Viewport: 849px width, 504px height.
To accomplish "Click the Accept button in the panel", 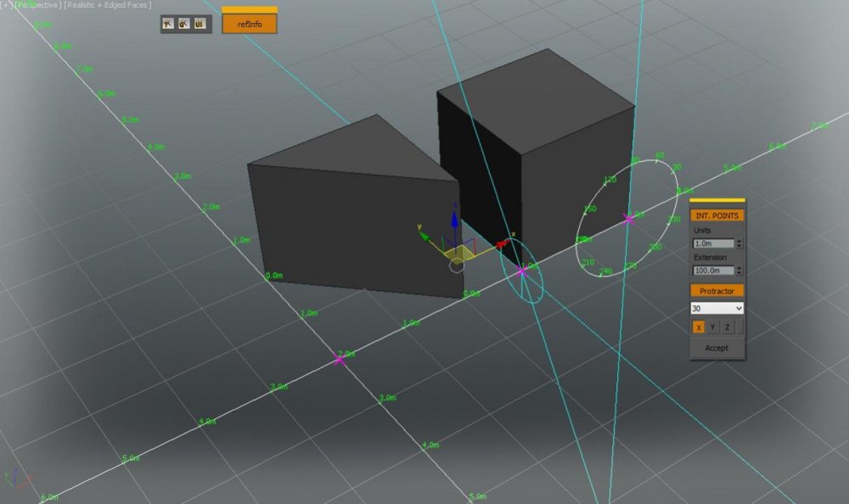I will (717, 348).
